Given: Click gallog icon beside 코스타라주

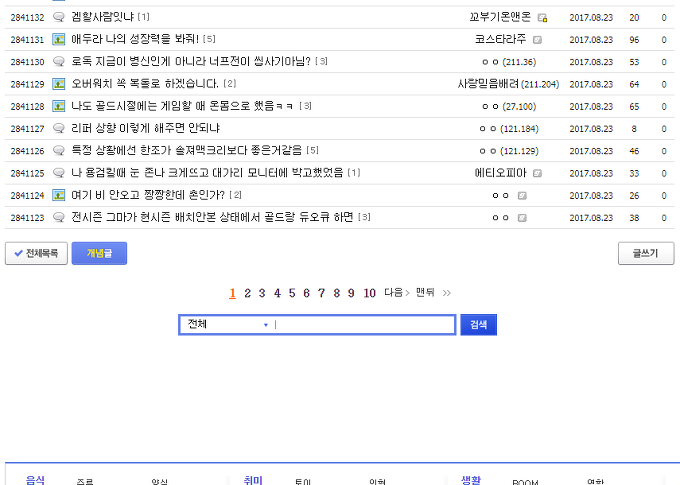Looking at the screenshot, I should pos(537,40).
